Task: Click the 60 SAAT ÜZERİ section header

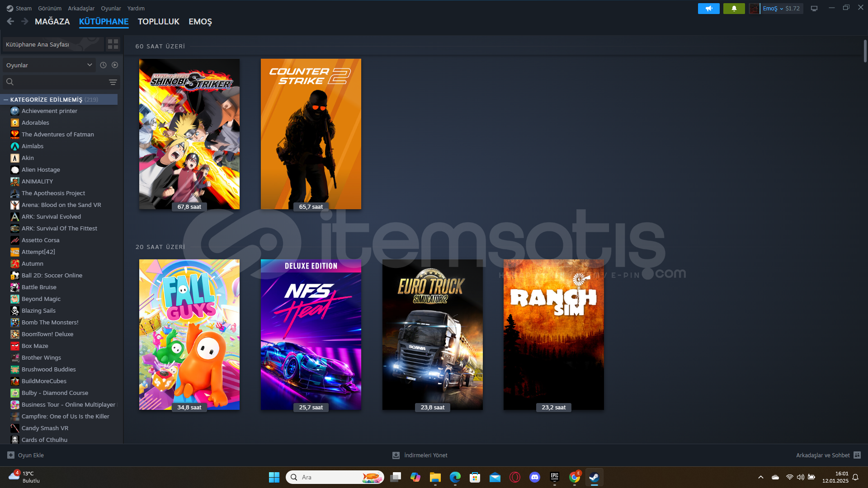Action: coord(160,46)
